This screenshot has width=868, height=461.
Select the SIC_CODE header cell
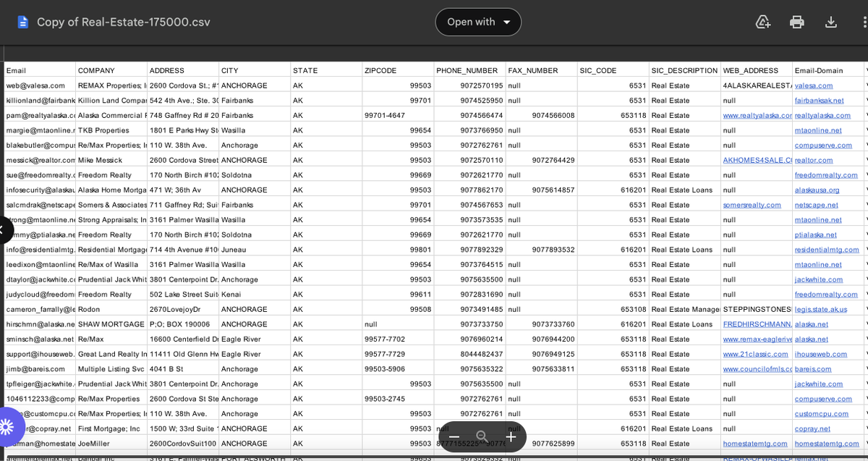click(613, 70)
